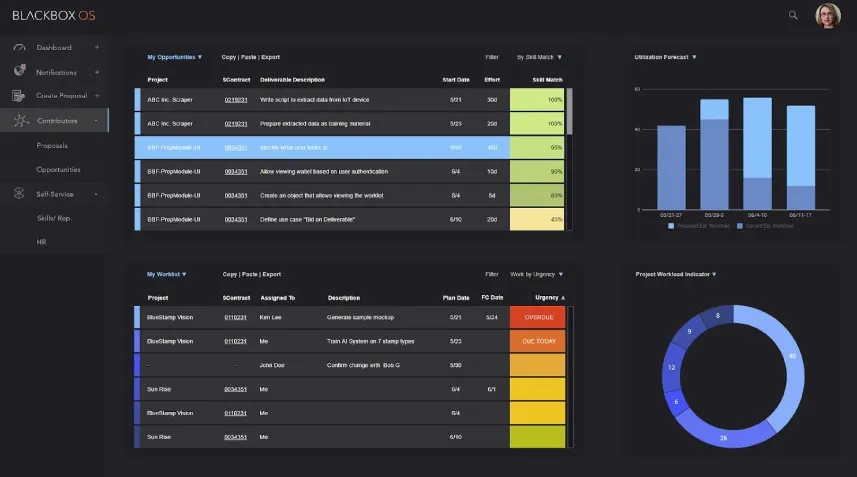Click 'Train AI System on 7 stamp types'

pyautogui.click(x=371, y=341)
